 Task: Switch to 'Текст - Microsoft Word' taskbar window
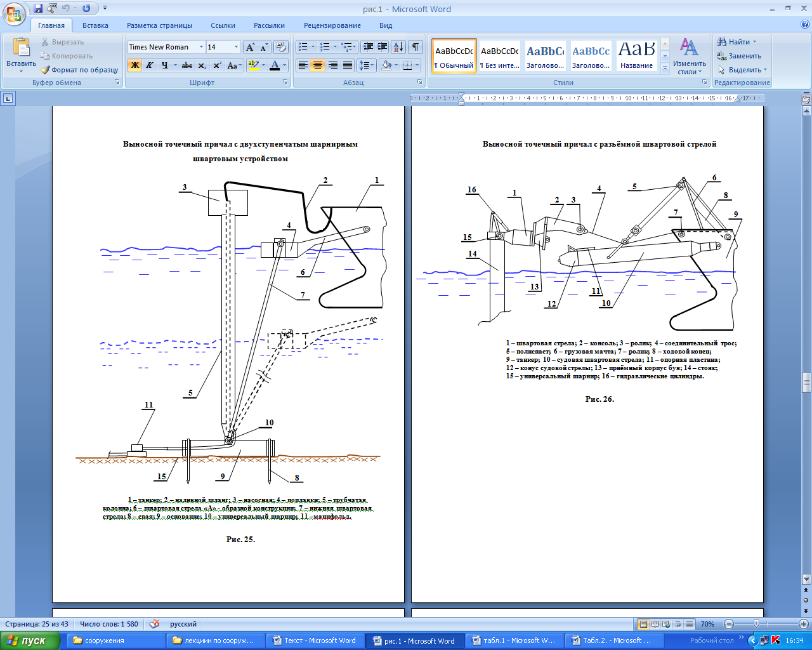(x=314, y=640)
